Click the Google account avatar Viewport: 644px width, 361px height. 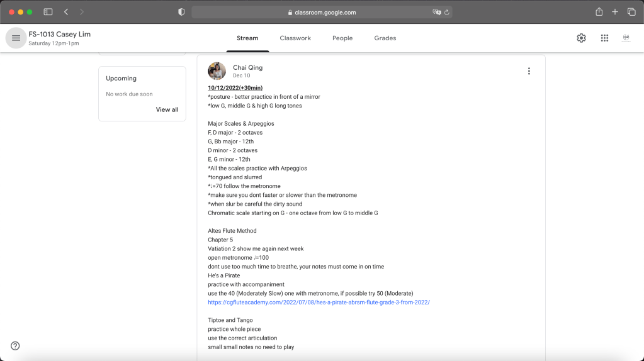(626, 38)
